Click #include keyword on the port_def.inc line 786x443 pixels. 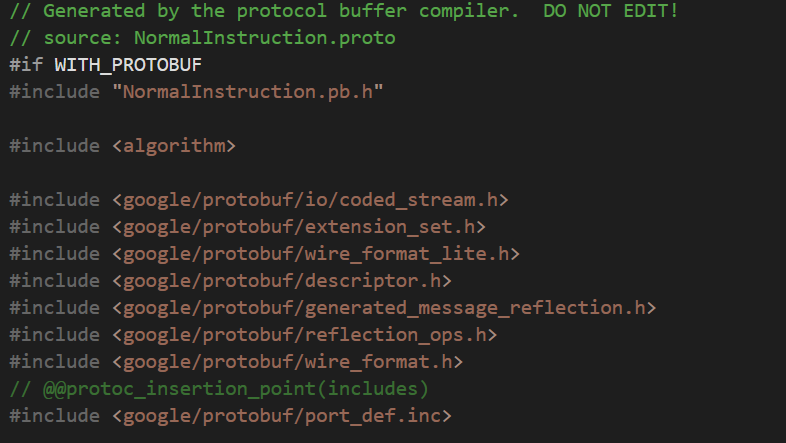tap(55, 416)
